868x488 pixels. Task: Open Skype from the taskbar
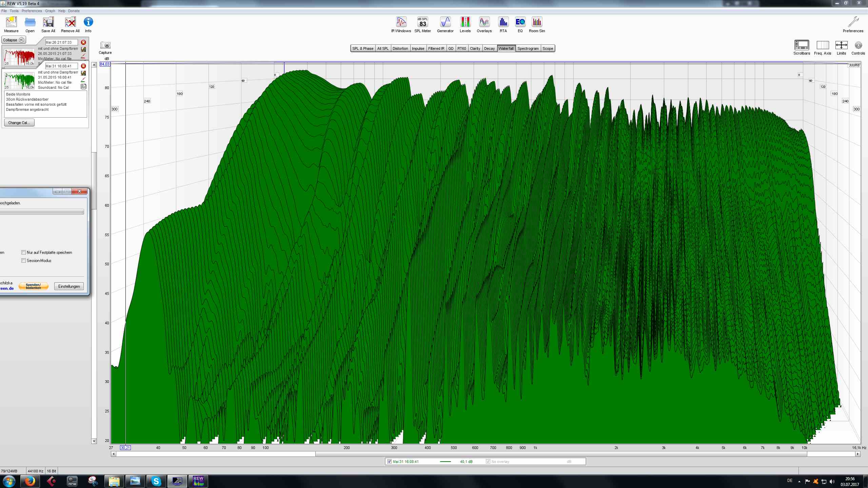pos(156,481)
